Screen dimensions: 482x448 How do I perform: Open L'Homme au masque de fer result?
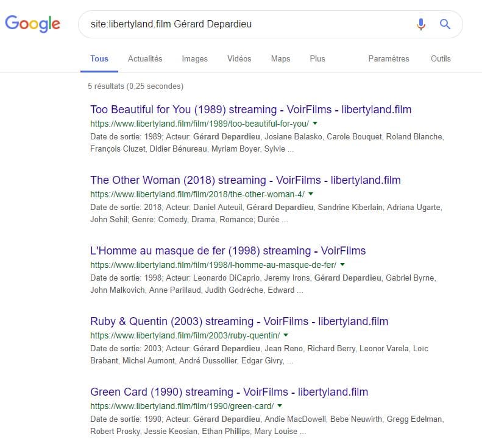point(228,251)
